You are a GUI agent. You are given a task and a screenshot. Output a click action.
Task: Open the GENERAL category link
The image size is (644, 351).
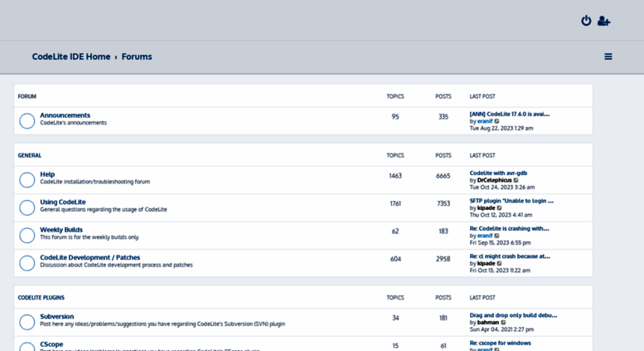pyautogui.click(x=30, y=155)
